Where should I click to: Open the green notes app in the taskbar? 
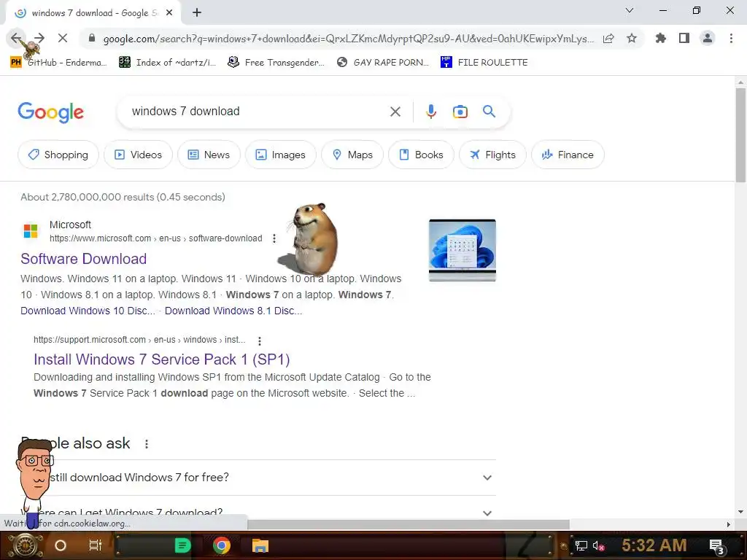pos(182,545)
